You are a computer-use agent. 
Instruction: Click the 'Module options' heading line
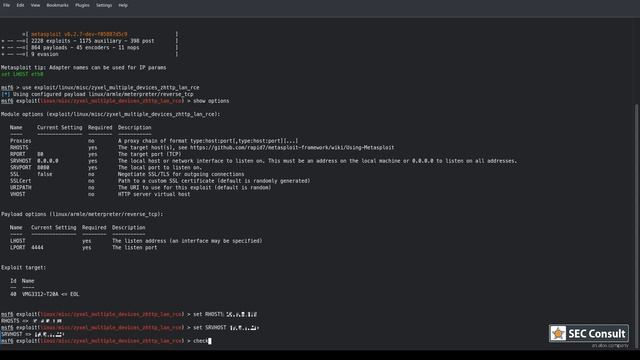tap(111, 114)
